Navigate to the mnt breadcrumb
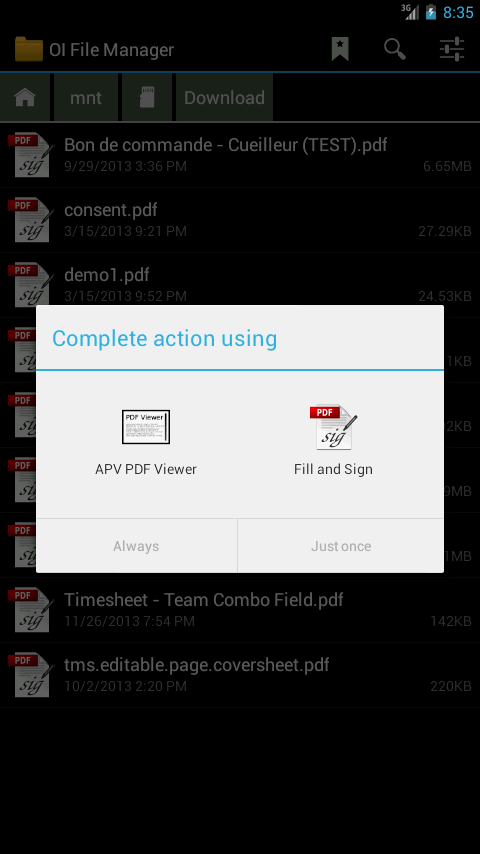Image resolution: width=480 pixels, height=854 pixels. click(x=86, y=97)
